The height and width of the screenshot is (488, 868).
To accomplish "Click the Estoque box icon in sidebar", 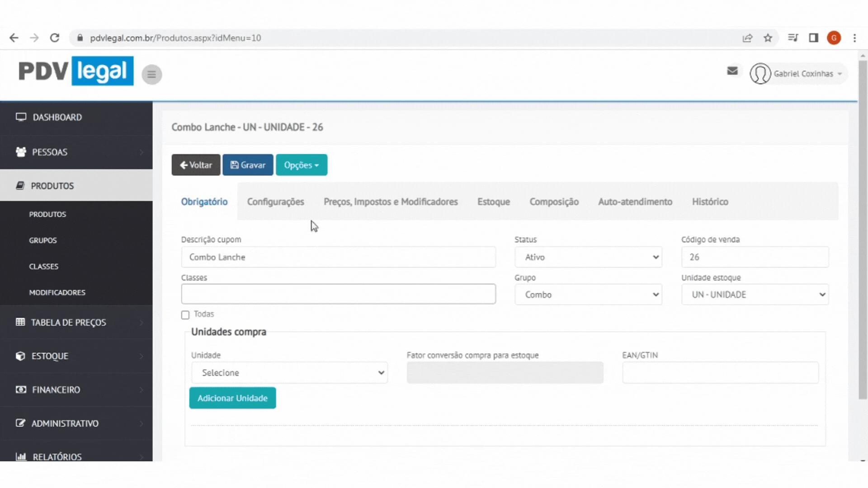I will pyautogui.click(x=20, y=356).
